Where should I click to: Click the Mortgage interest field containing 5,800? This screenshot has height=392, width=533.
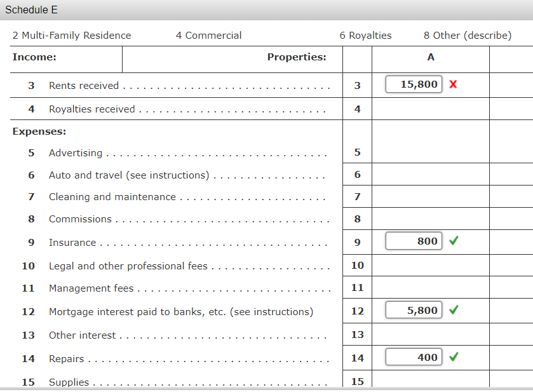[x=413, y=309]
